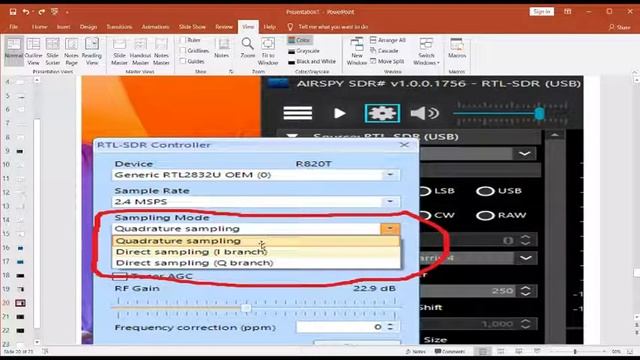Open Notes Master view
The image size is (640, 360).
(161, 51)
